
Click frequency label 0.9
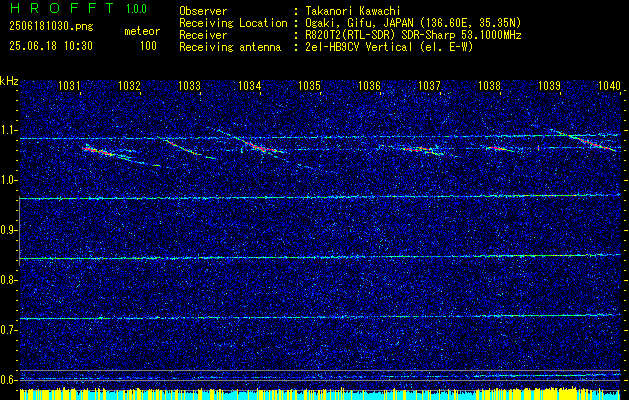[9, 230]
